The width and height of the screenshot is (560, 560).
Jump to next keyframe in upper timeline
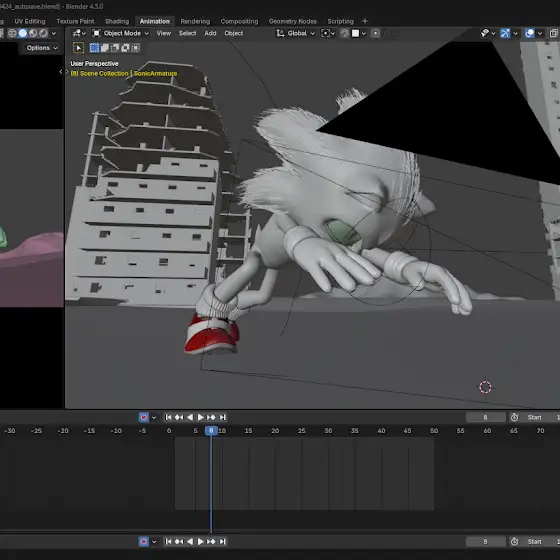211,417
